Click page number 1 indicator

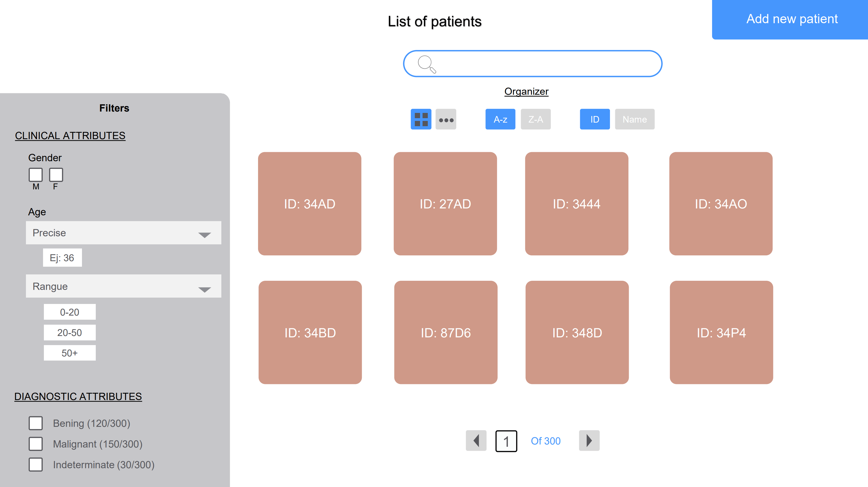(506, 441)
